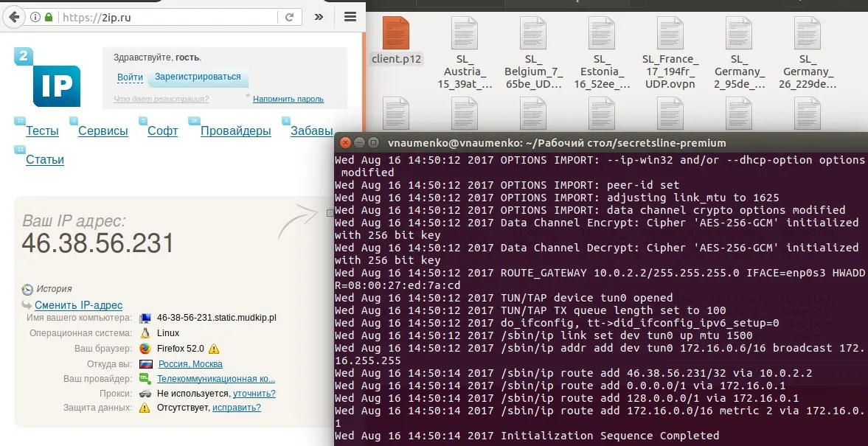Viewport: 868px width, 446px height.
Task: Click the Linux penguin icon
Action: click(x=145, y=333)
